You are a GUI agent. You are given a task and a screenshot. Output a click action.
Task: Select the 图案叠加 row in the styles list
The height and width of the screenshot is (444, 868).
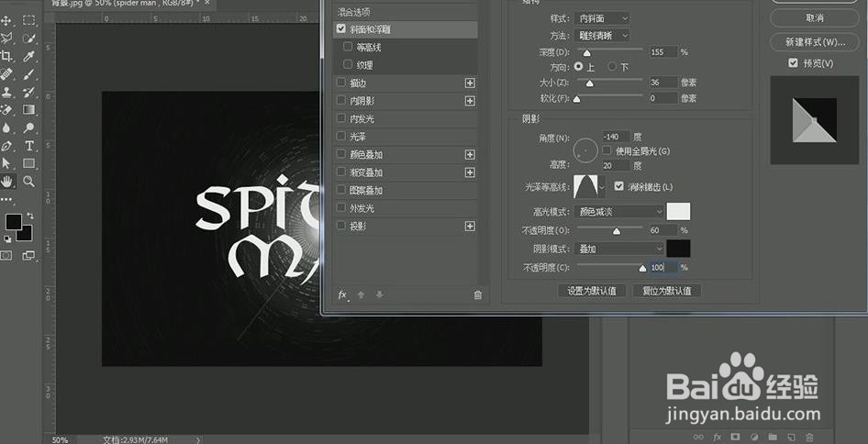[x=406, y=191]
